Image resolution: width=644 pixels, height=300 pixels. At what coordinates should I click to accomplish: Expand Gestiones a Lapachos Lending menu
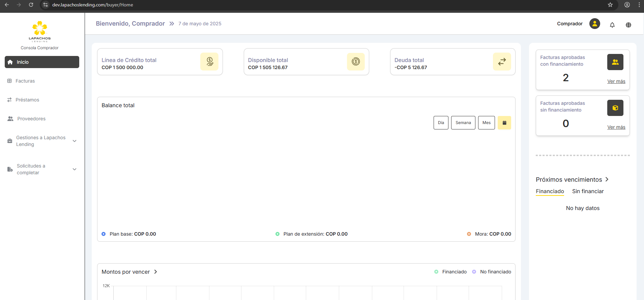coord(75,141)
